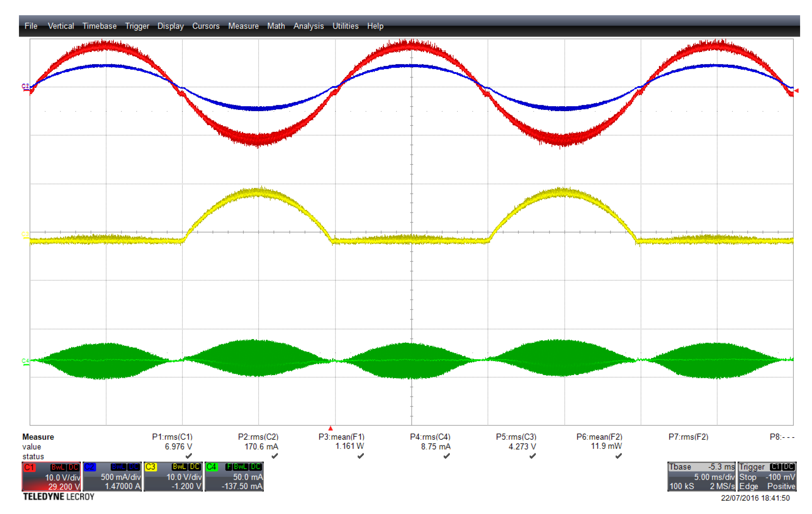Open the C4 channel descriptor box
Image resolution: width=812 pixels, height=514 pixels.
234,476
